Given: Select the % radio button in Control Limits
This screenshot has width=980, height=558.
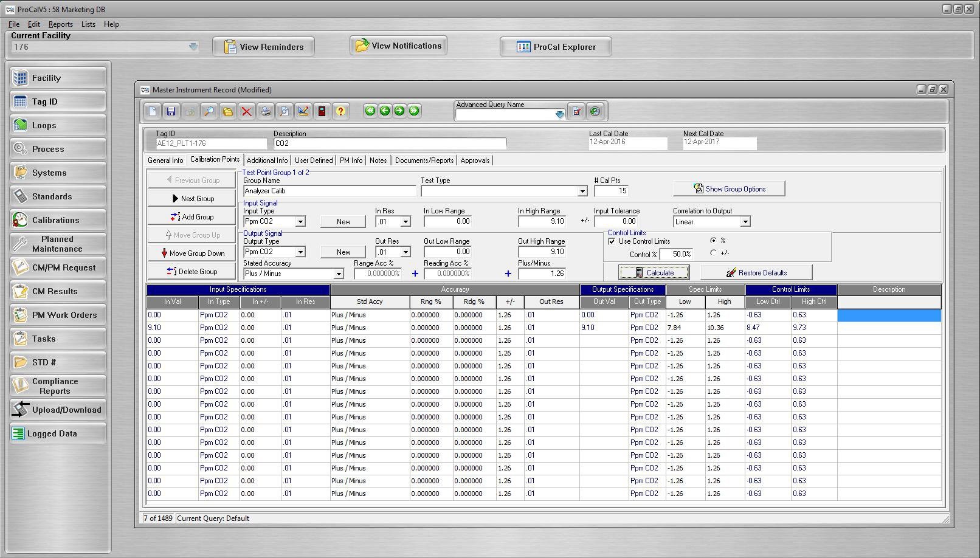Looking at the screenshot, I should pyautogui.click(x=713, y=240).
